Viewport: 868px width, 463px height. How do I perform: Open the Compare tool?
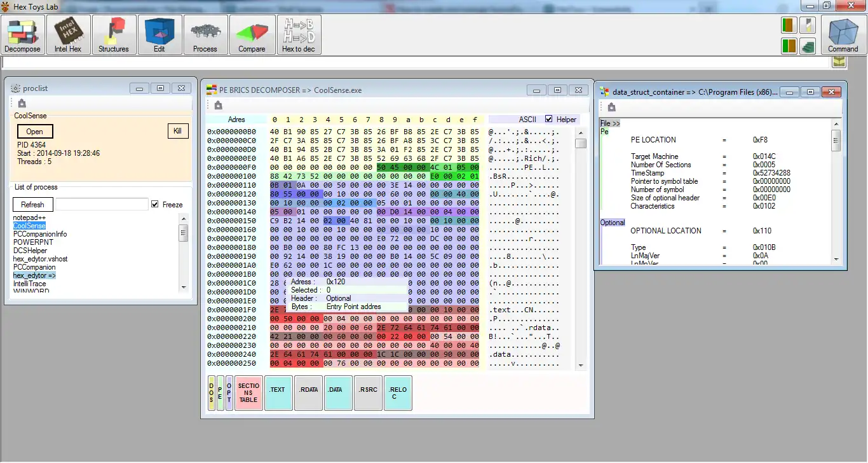tap(252, 35)
